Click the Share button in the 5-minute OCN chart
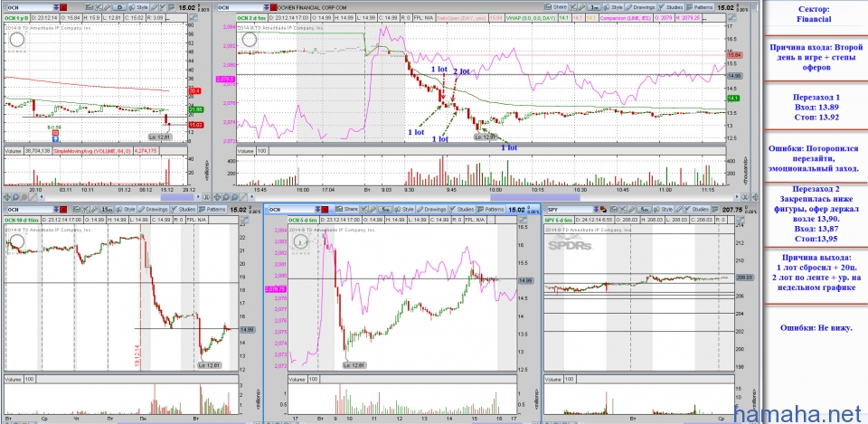Viewport: 868px width, 424px height. pos(346,210)
